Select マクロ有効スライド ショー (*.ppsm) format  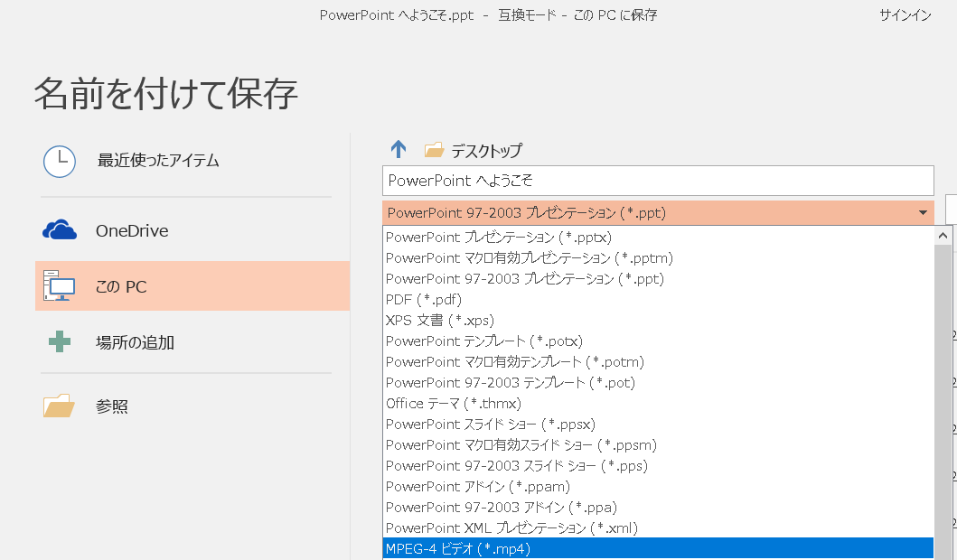658,444
